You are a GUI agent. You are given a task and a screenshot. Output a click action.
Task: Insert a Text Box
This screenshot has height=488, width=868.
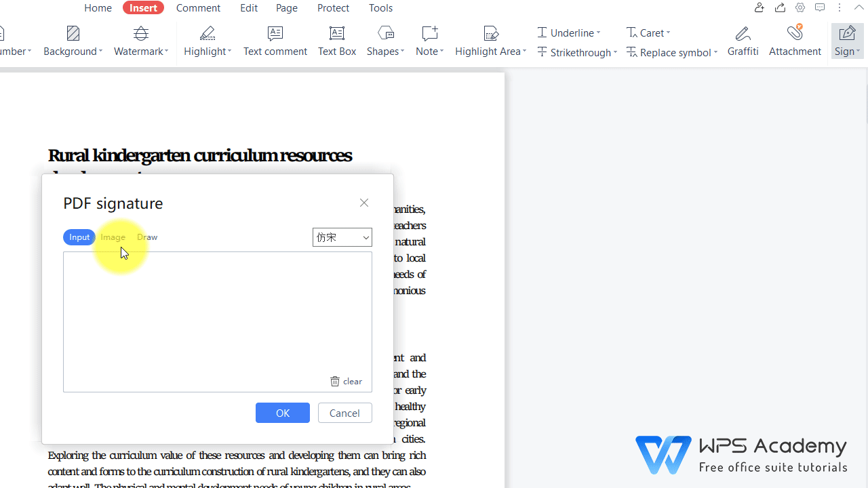(x=336, y=41)
